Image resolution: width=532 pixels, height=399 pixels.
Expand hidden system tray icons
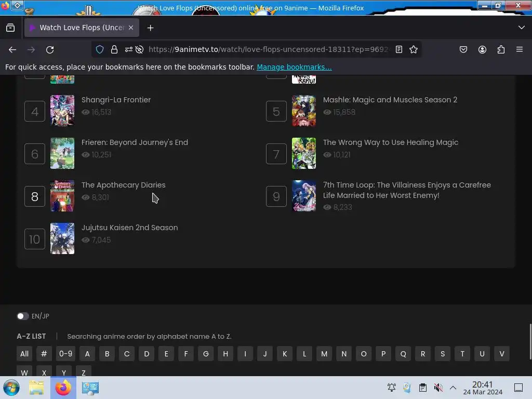click(x=453, y=388)
